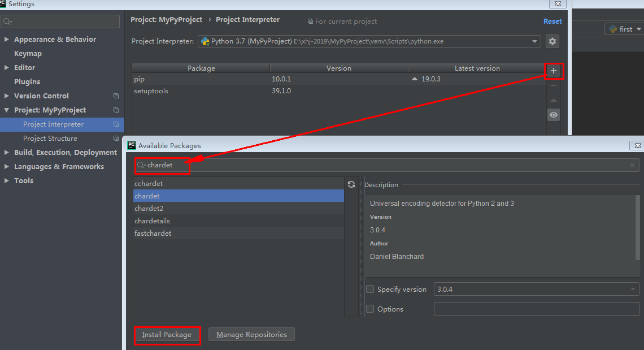
Task: Collapse the Project: MyPyProject section
Action: [x=7, y=110]
